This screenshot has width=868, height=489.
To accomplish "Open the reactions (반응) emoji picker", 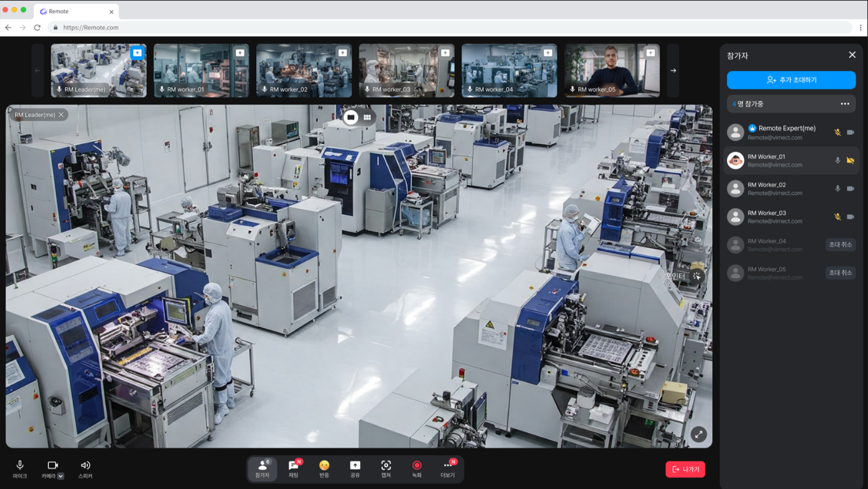I will pos(324,468).
